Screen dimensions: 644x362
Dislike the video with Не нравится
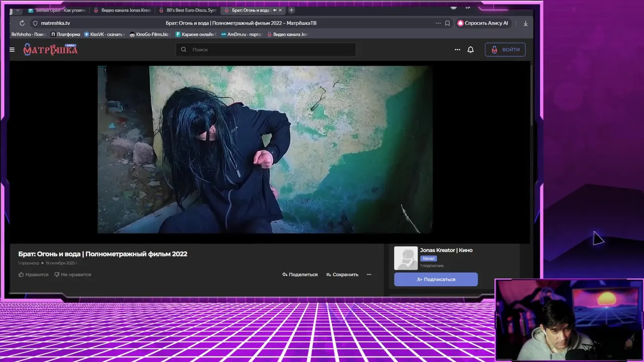click(72, 275)
